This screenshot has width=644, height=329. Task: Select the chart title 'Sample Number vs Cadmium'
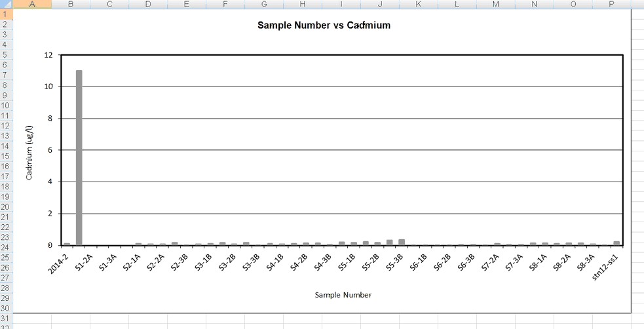324,26
